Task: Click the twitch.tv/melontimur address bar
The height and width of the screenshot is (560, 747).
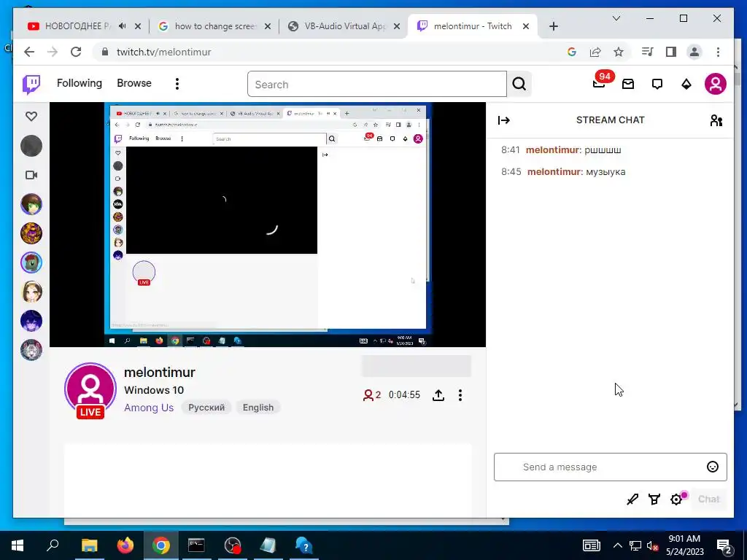Action: click(x=164, y=52)
